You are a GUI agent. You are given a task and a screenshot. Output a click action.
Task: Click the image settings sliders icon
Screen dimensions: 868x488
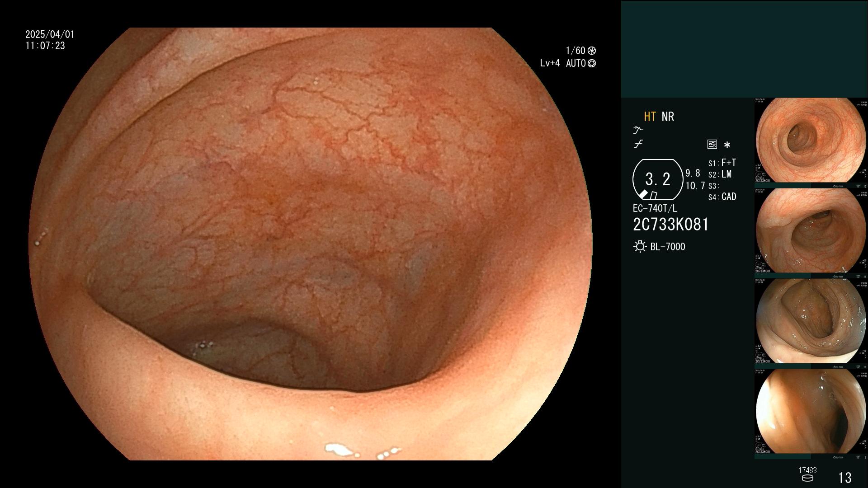pos(712,144)
